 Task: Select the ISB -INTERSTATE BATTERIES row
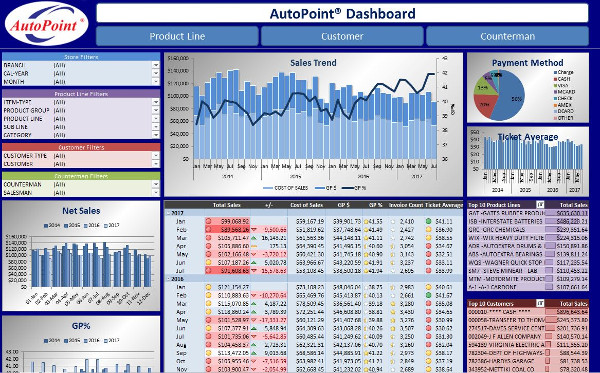(528, 221)
